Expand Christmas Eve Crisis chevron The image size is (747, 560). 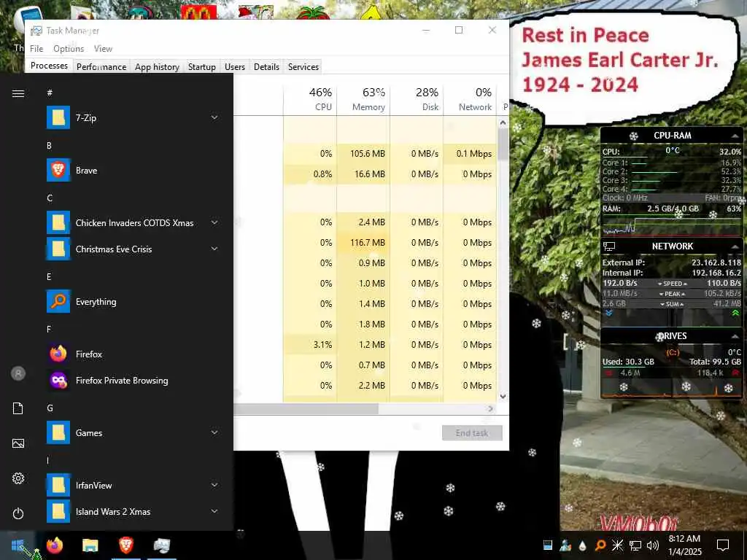tap(214, 249)
